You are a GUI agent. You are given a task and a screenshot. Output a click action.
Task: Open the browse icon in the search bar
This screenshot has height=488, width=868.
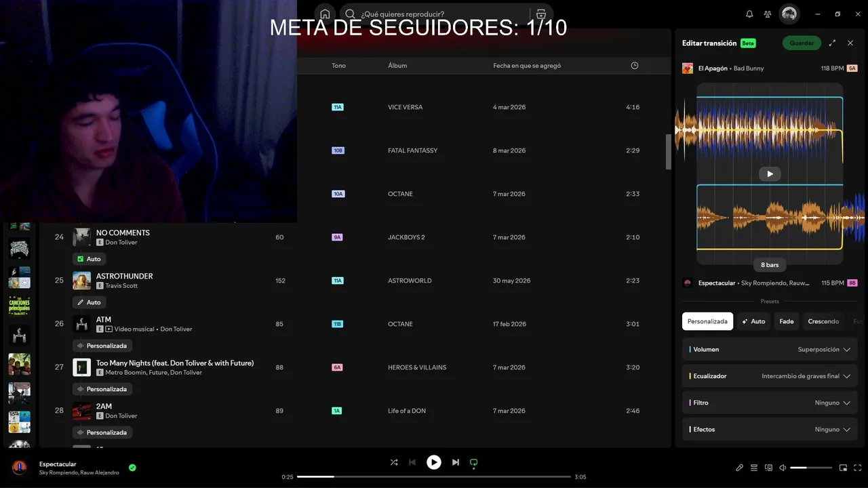[540, 14]
